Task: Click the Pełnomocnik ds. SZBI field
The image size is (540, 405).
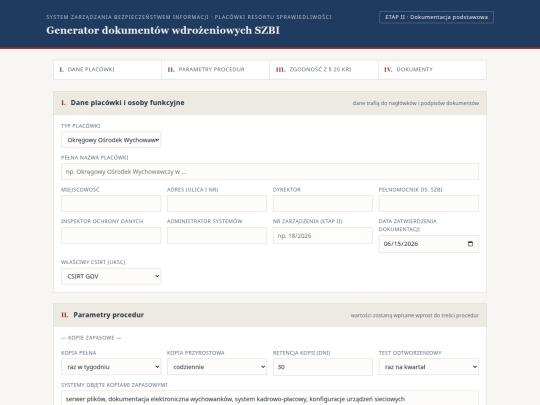Action: 429,204
